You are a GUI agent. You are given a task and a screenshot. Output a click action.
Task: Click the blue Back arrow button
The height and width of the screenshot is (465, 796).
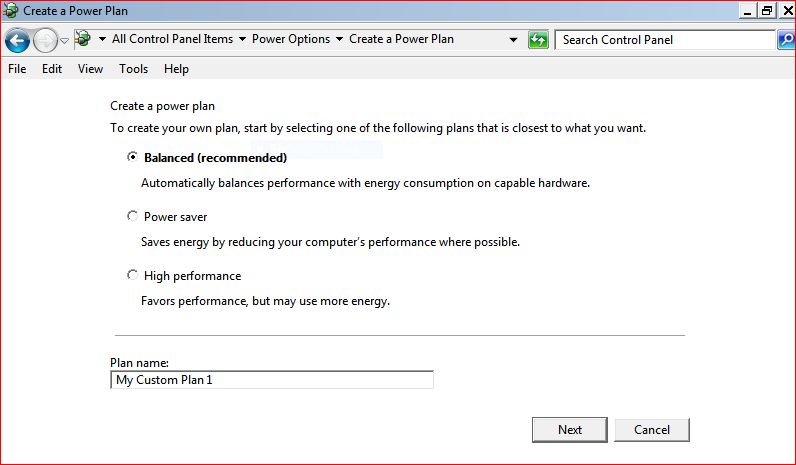point(17,41)
